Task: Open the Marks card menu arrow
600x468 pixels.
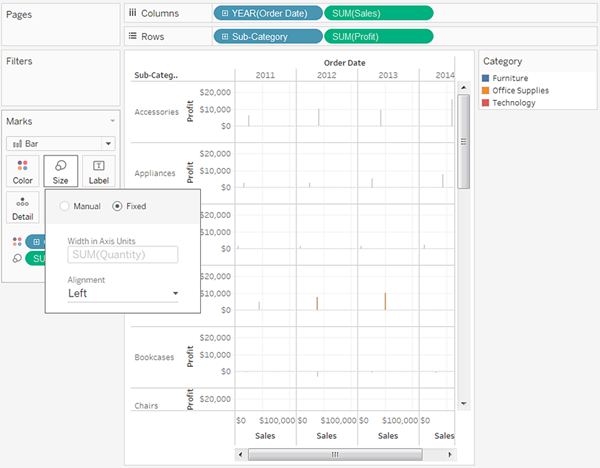Action: tap(112, 121)
